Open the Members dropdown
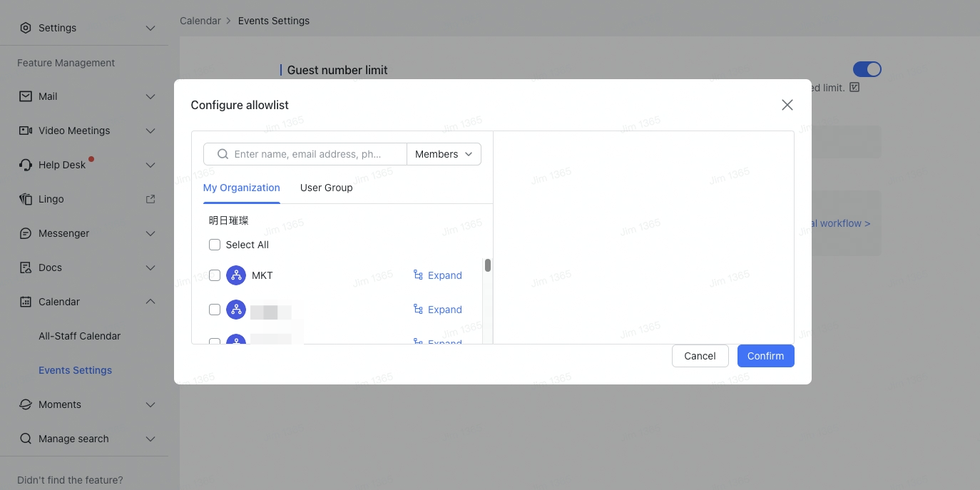This screenshot has height=490, width=980. tap(442, 154)
